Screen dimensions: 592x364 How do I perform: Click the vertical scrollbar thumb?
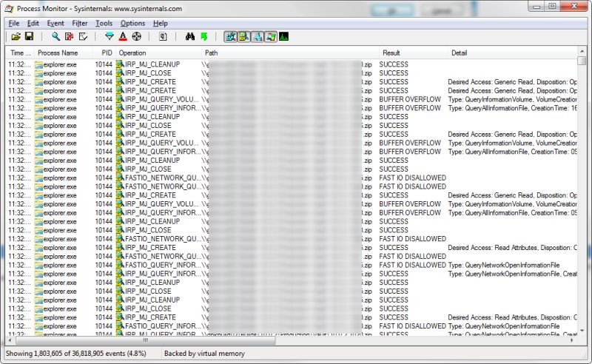point(582,61)
